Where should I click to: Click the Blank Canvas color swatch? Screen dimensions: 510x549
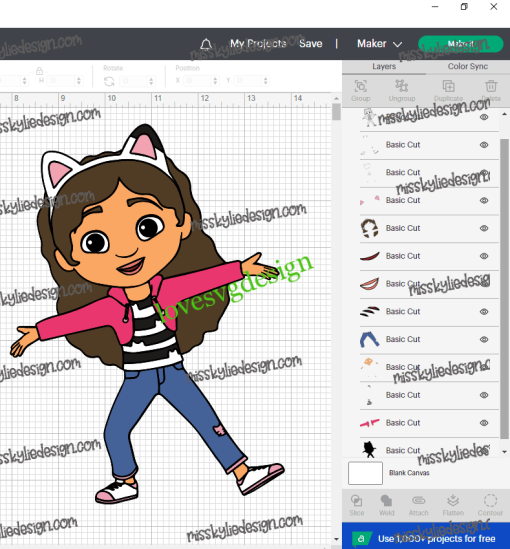(365, 473)
